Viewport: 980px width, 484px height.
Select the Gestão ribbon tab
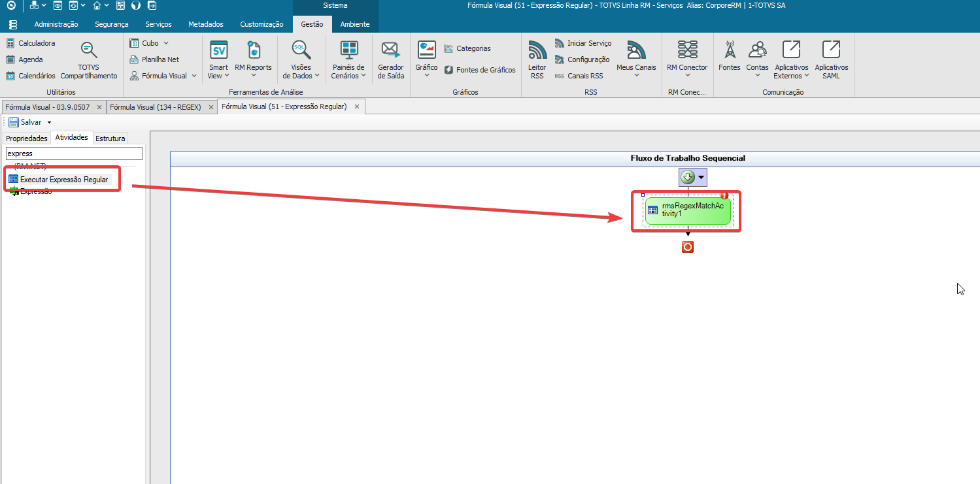(312, 24)
